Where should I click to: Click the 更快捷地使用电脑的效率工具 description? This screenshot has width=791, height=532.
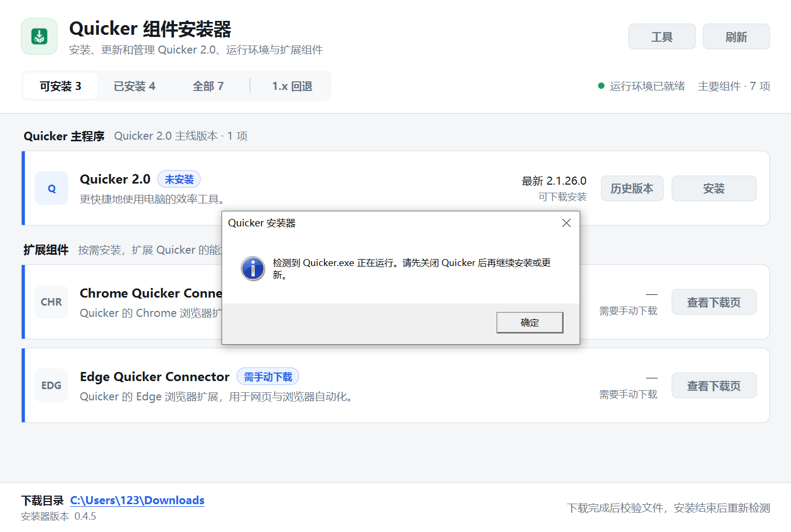pos(152,200)
